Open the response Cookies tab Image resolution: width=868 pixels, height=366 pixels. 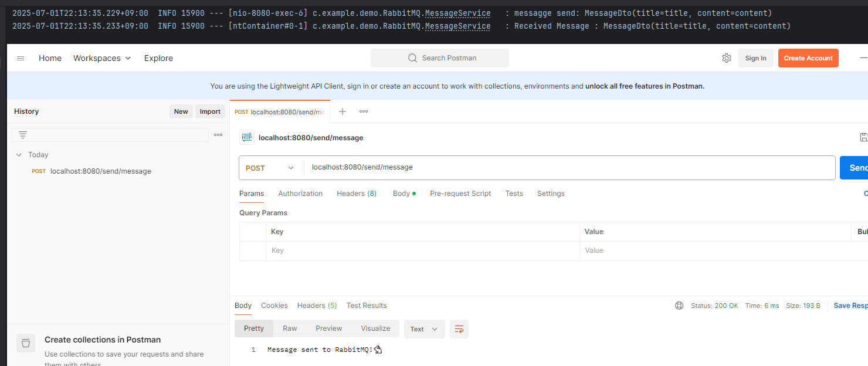274,306
